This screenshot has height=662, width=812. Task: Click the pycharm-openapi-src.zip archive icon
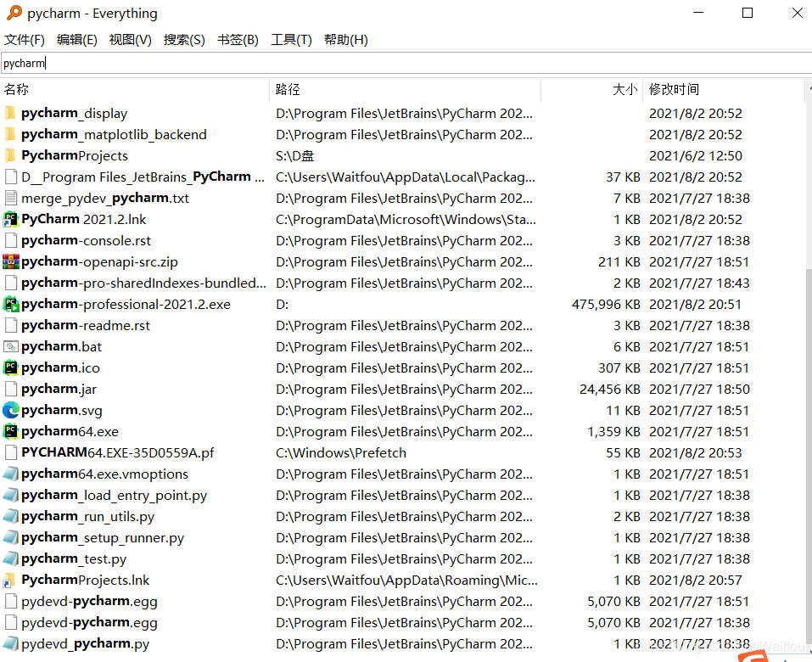click(x=10, y=261)
